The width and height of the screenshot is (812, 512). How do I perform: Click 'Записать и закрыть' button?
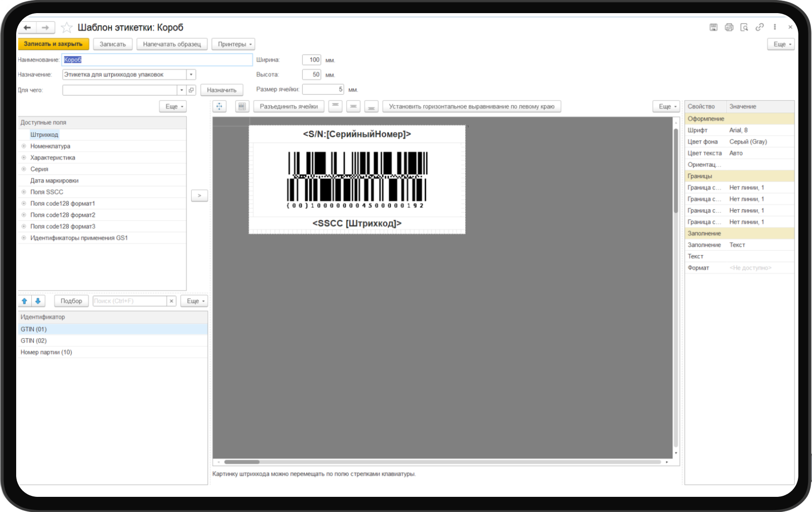(x=54, y=44)
